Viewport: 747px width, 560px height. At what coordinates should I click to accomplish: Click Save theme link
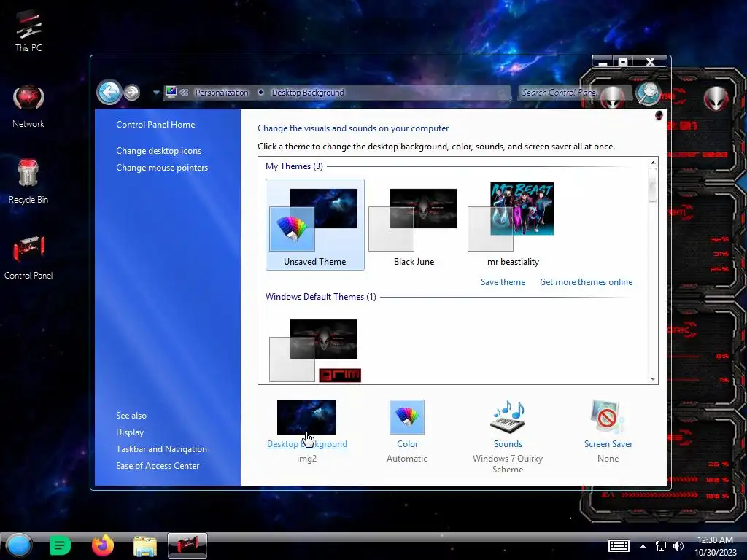click(x=503, y=282)
